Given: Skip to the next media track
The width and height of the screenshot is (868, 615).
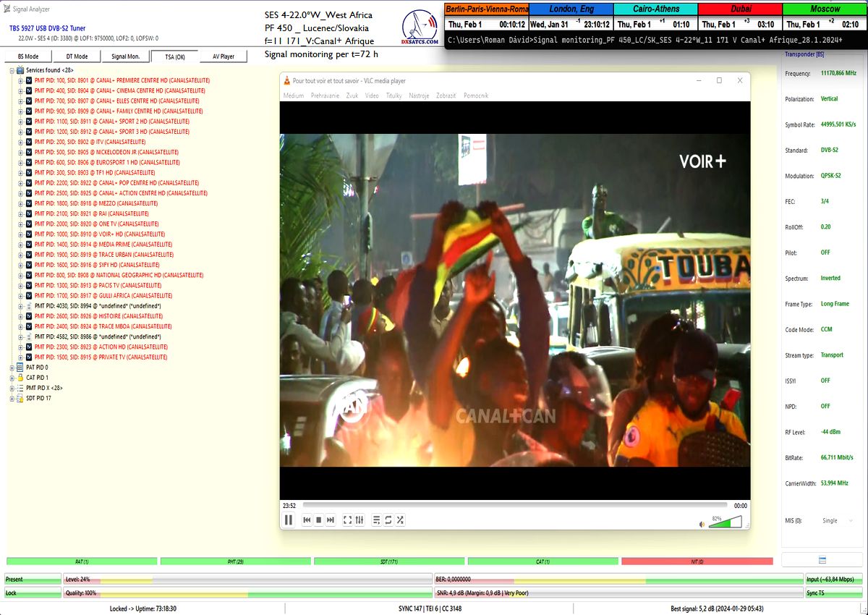Looking at the screenshot, I should (x=331, y=519).
